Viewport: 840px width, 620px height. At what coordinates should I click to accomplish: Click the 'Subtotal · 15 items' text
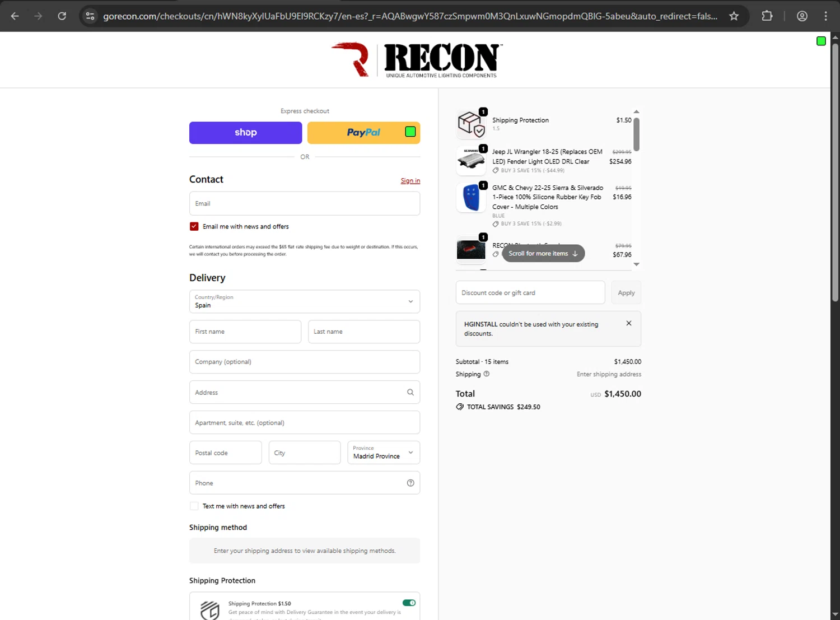point(482,362)
